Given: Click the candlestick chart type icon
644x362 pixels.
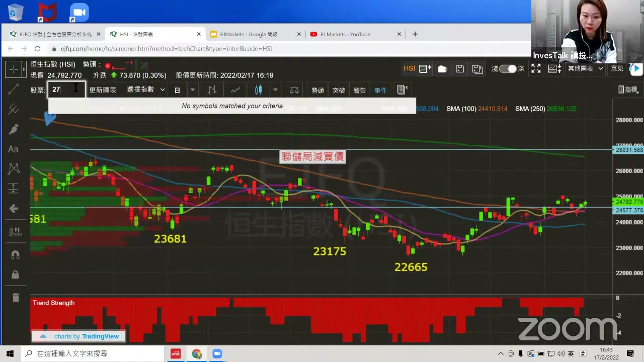Looking at the screenshot, I should tap(258, 89).
